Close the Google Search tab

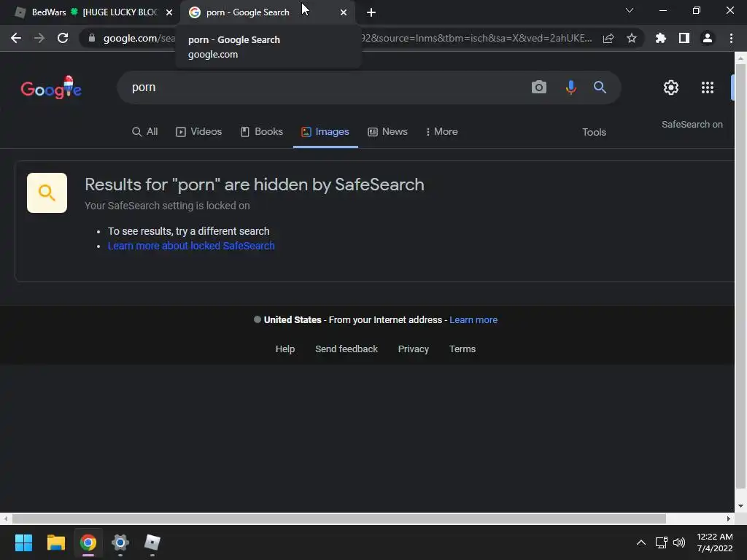(344, 13)
